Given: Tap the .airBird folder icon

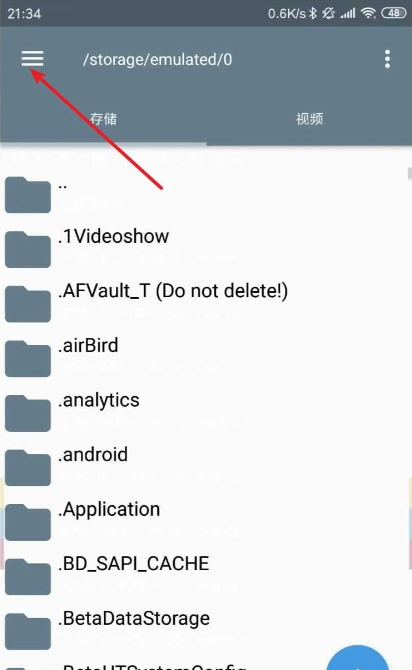Looking at the screenshot, I should [x=28, y=359].
